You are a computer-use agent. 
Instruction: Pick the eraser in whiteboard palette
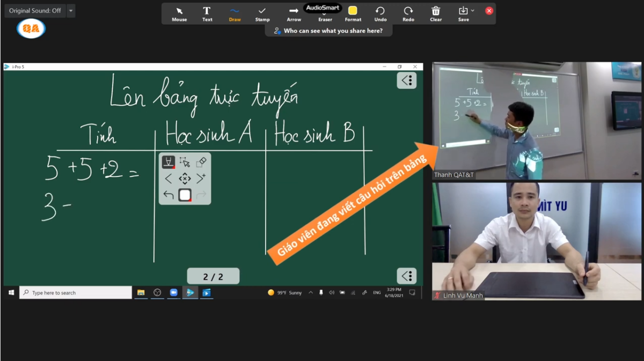201,162
